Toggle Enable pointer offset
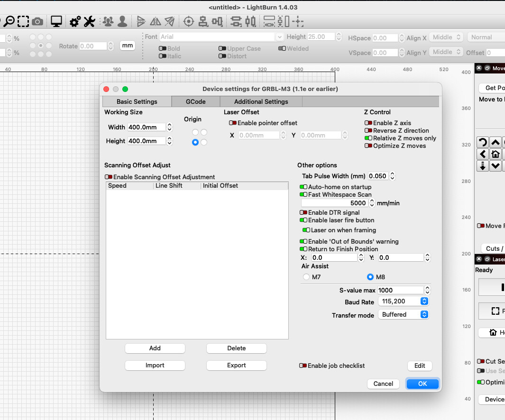The height and width of the screenshot is (420, 505). point(233,123)
